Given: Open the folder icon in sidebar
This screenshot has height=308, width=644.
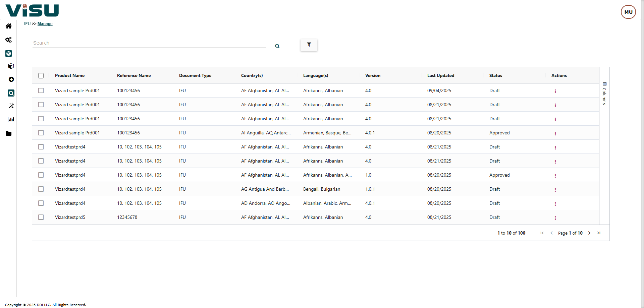Looking at the screenshot, I should point(9,133).
